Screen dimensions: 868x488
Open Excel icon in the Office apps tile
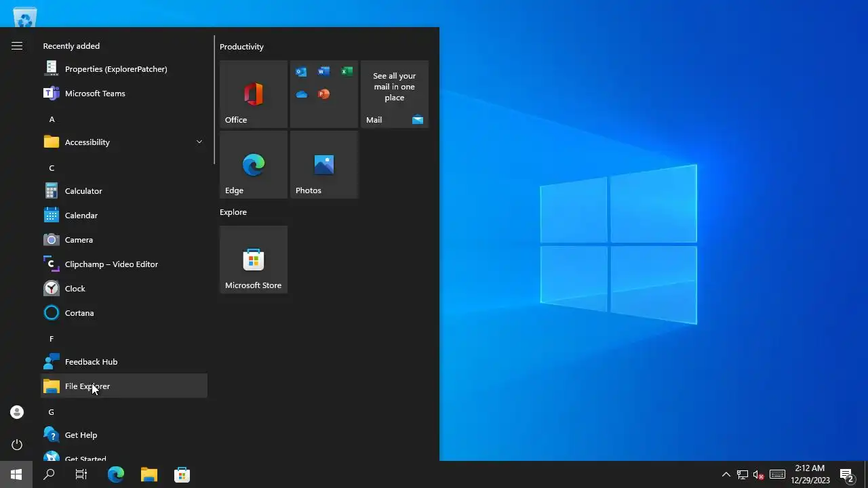(347, 72)
